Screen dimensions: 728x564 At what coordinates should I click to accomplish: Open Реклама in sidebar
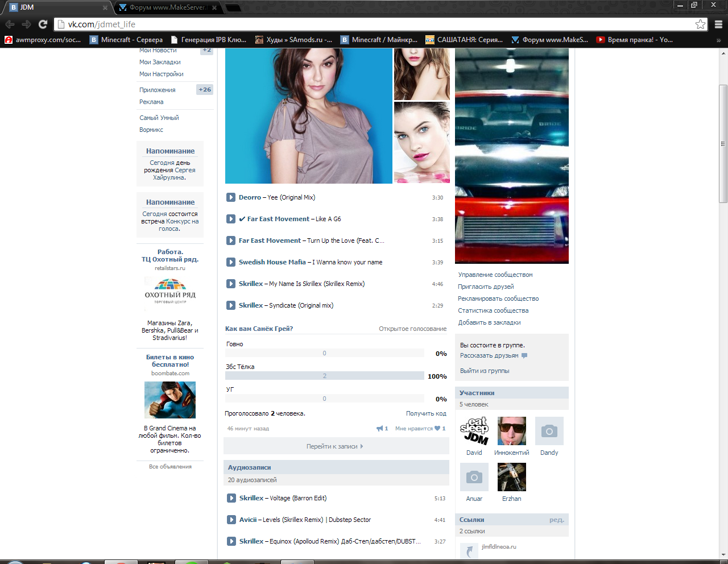[151, 102]
